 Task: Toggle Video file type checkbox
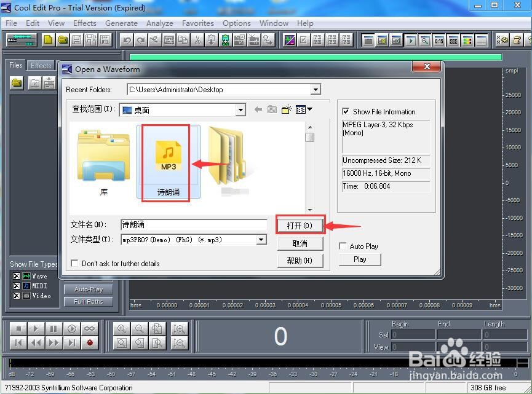pyautogui.click(x=16, y=295)
